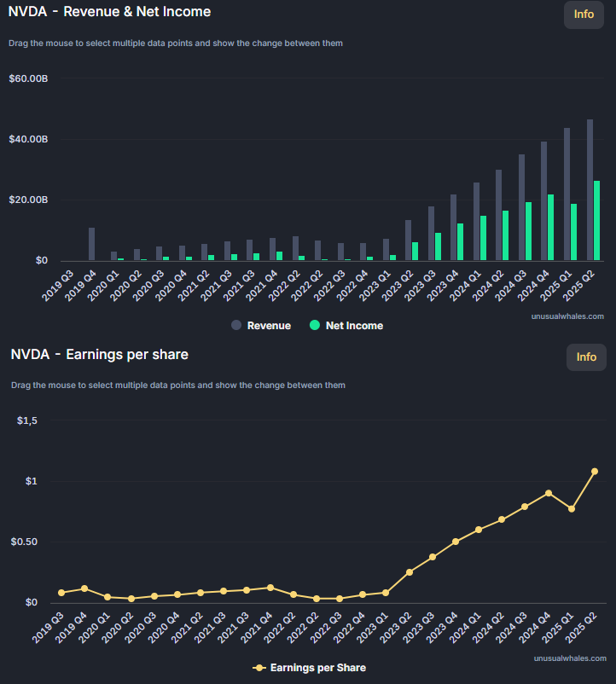Click the 2019 Q4 revenue bar
616x684 pixels.
click(91, 244)
